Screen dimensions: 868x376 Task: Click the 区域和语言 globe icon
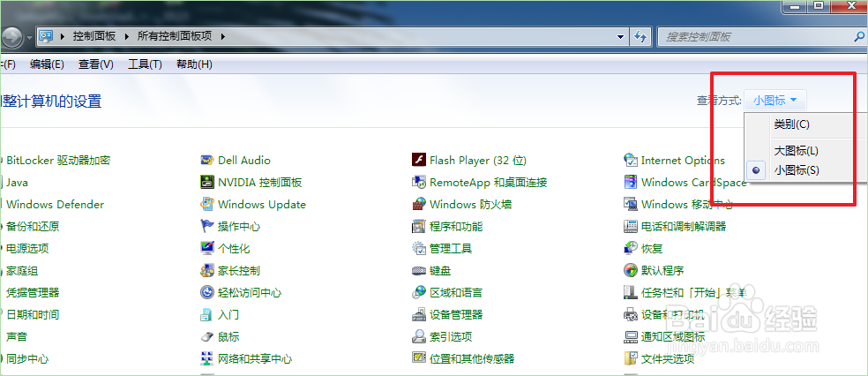(x=418, y=292)
